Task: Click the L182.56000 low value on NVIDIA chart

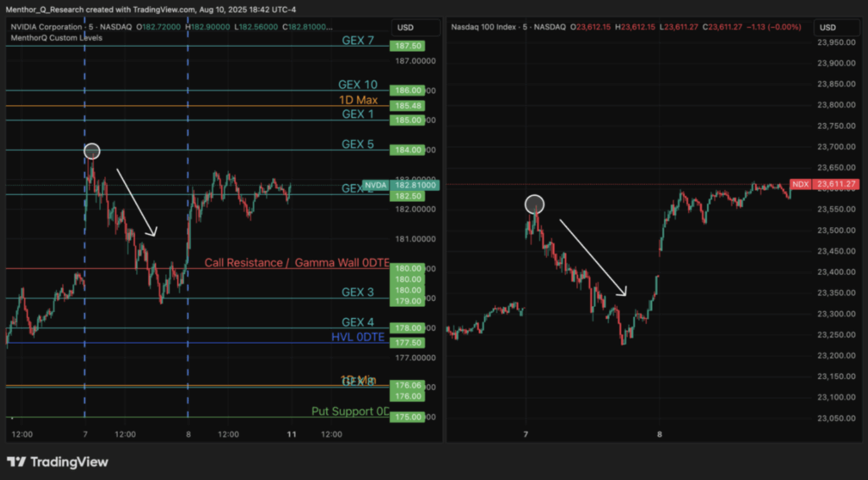Action: coord(256,26)
